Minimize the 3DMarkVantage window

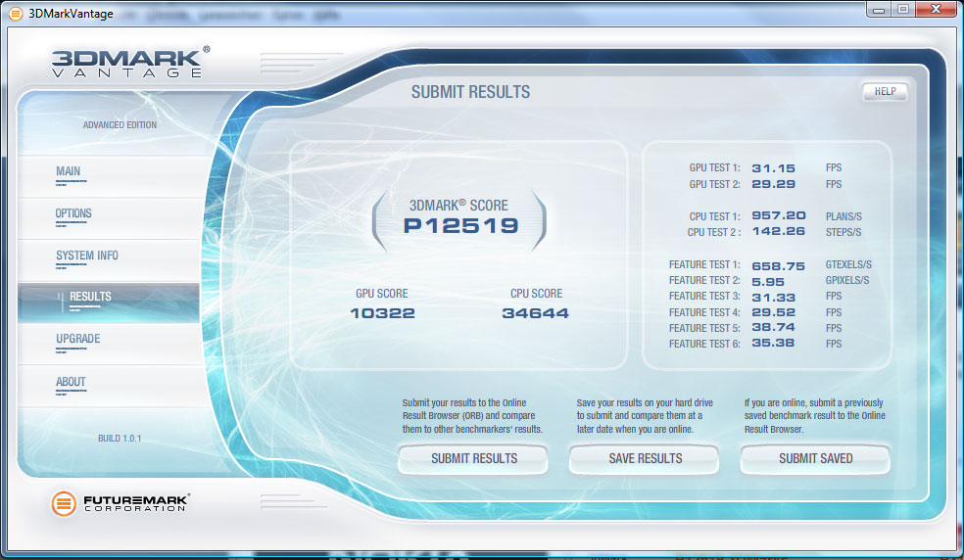(879, 9)
